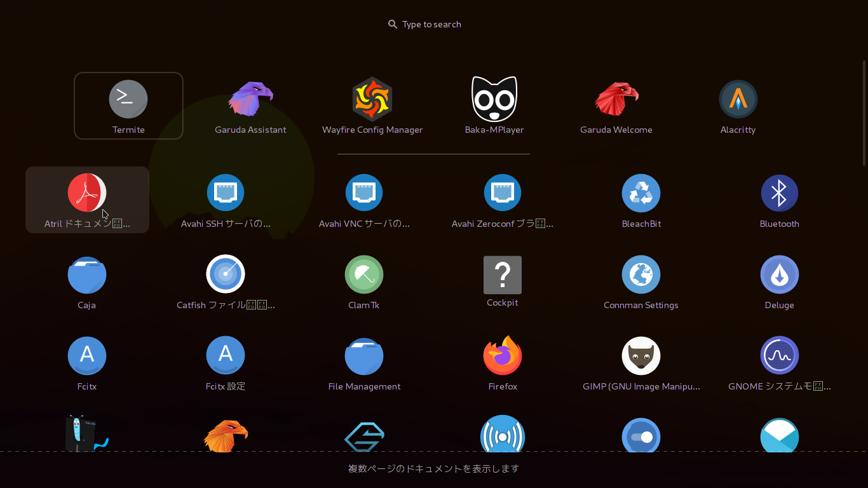Start BleachBit cleaner
The image size is (868, 488).
pyautogui.click(x=641, y=200)
